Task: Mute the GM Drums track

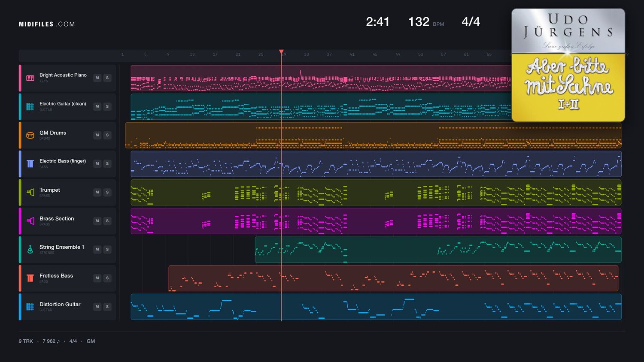Action: [x=97, y=135]
